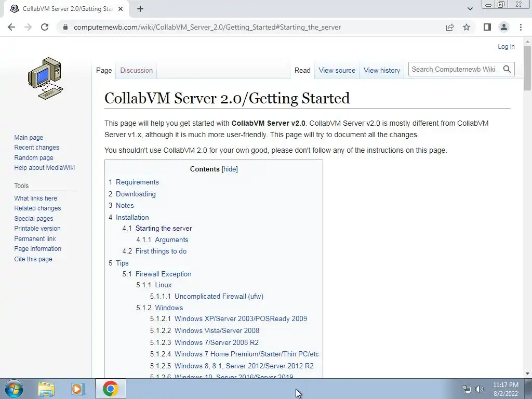The image size is (532, 399).
Task: Open Related changes
Action: tap(37, 208)
